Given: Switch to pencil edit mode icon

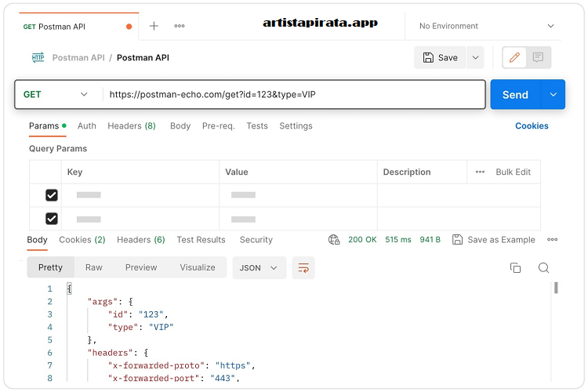Looking at the screenshot, I should (x=514, y=57).
